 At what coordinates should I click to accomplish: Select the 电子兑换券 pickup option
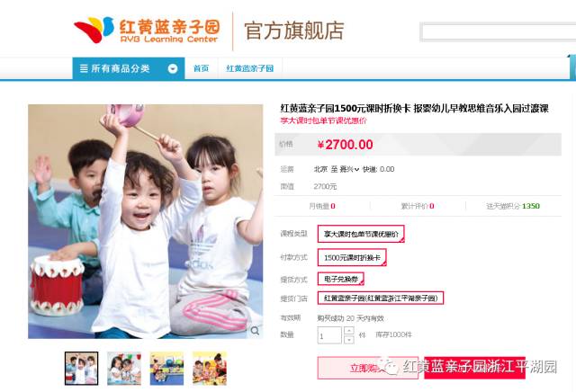coord(340,279)
